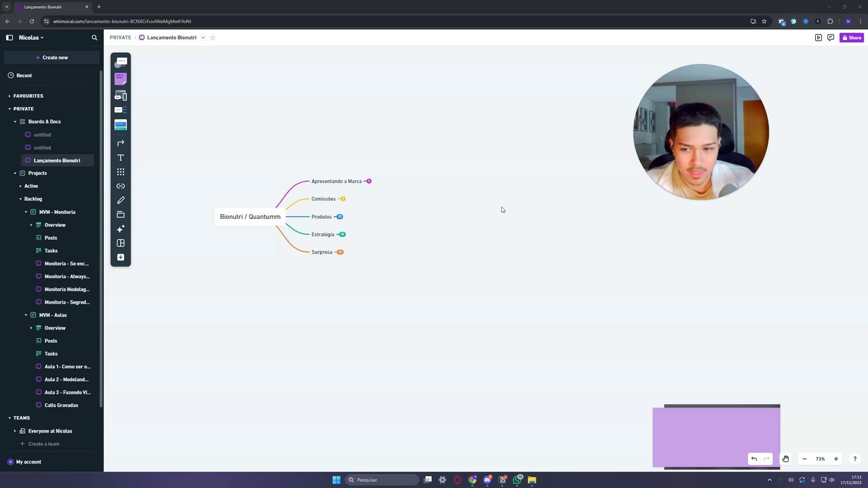
Task: Open Lançamento Bionutri title dropdown arrow
Action: (203, 38)
